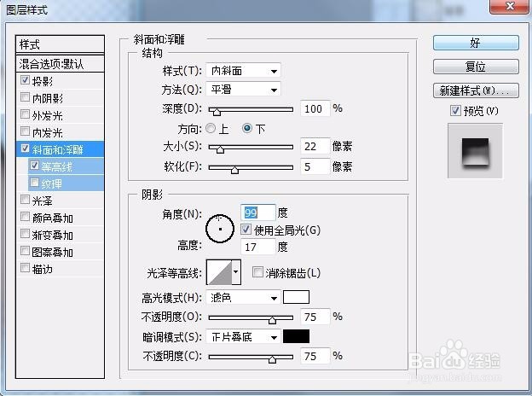Screen dimensions: 532x396
Task: Enable the 渐变叠加 checkbox
Action: 25,234
